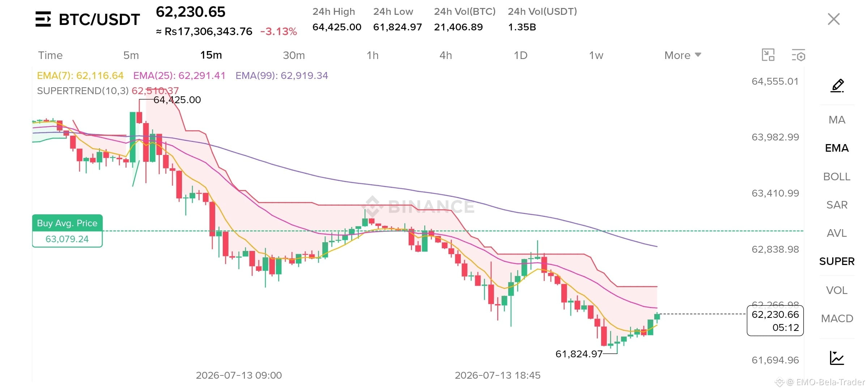The image size is (868, 391).
Task: Click the -3.13% change figure
Action: pos(278,31)
